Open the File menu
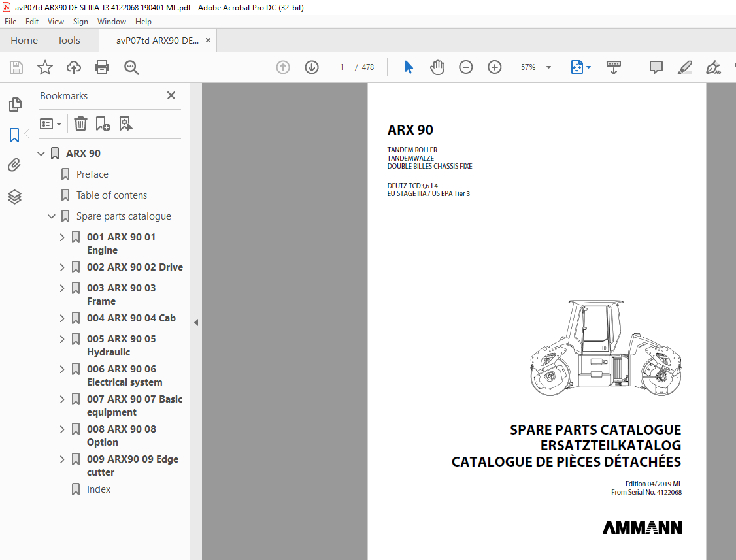 coord(10,22)
